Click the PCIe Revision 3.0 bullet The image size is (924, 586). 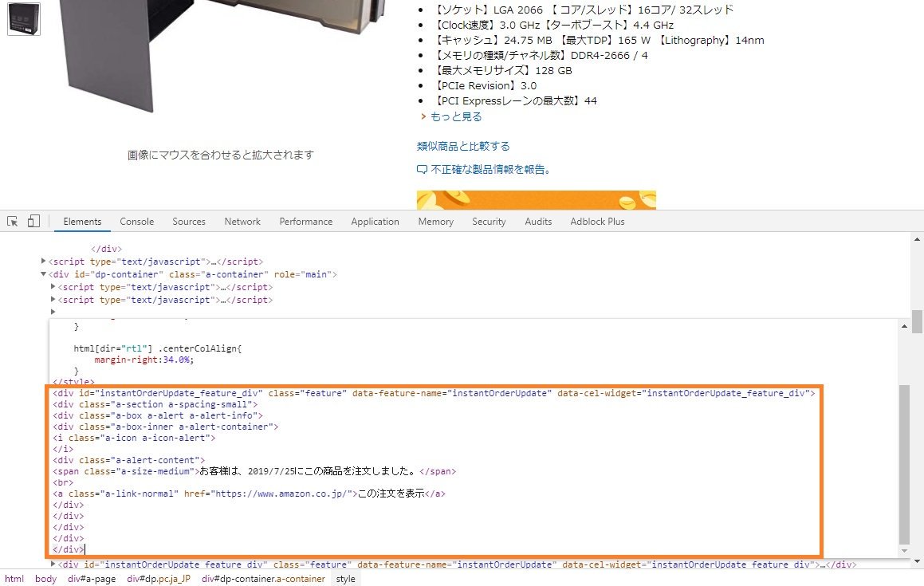click(485, 85)
